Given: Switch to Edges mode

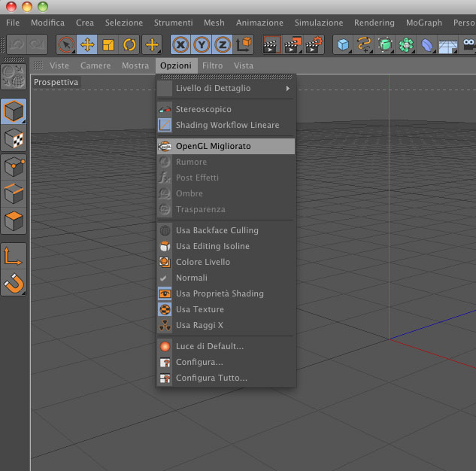Looking at the screenshot, I should click(x=14, y=193).
